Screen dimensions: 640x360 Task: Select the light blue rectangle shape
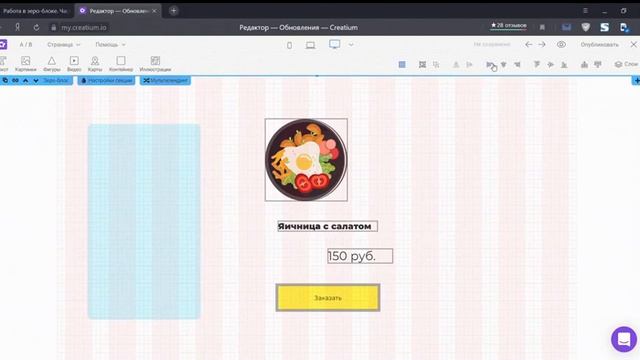pyautogui.click(x=144, y=222)
